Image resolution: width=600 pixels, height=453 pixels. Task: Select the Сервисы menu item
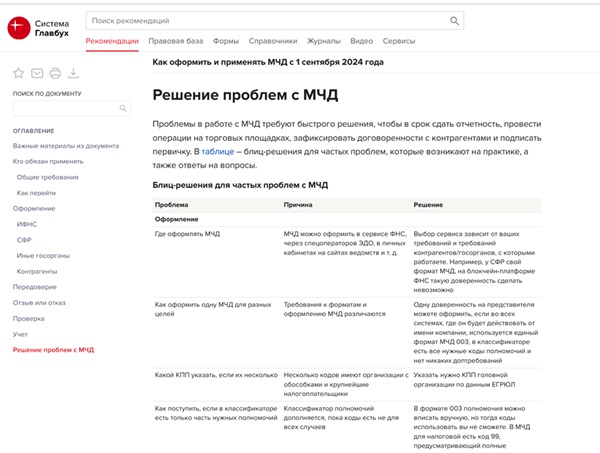(x=399, y=41)
